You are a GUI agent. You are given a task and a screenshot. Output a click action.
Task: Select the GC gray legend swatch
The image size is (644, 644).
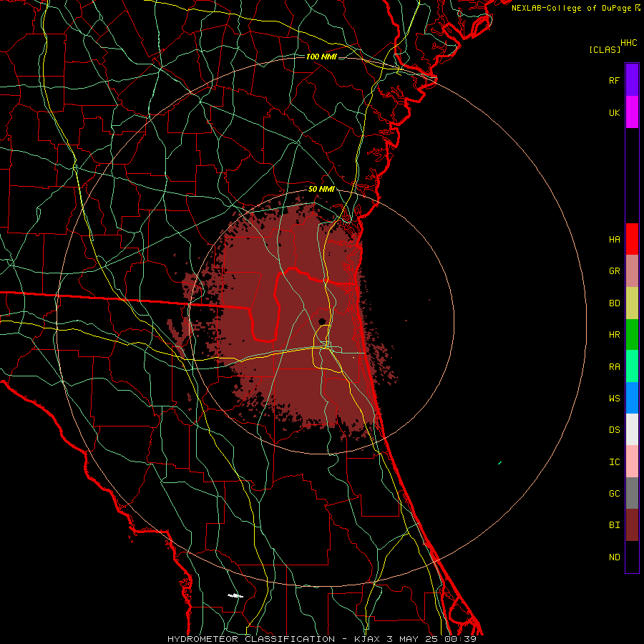632,493
